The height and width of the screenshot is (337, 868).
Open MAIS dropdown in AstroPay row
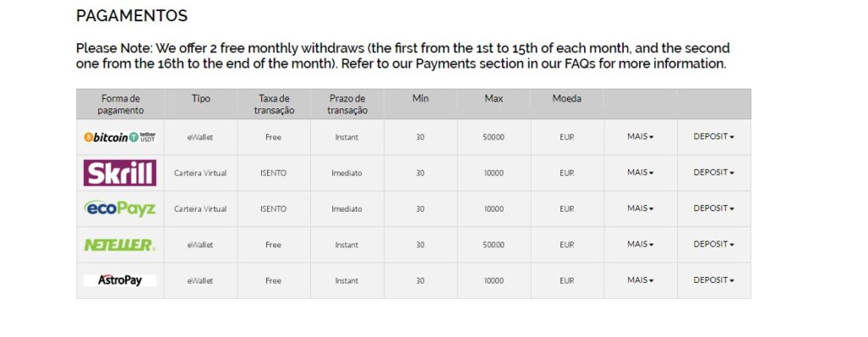pyautogui.click(x=641, y=280)
